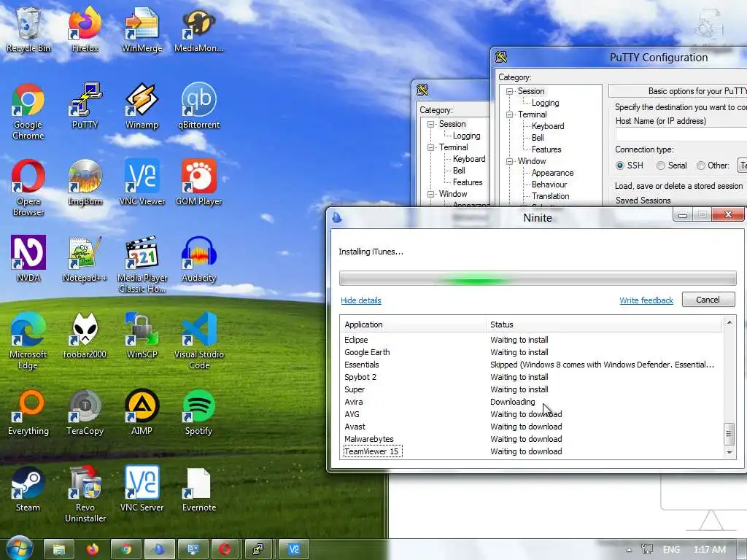The width and height of the screenshot is (747, 560).
Task: Select Features in the back PuTTY window tree
Action: coord(468,182)
